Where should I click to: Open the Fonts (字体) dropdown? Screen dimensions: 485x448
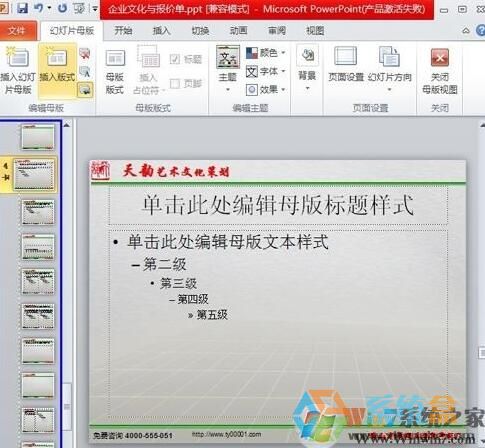[x=266, y=71]
